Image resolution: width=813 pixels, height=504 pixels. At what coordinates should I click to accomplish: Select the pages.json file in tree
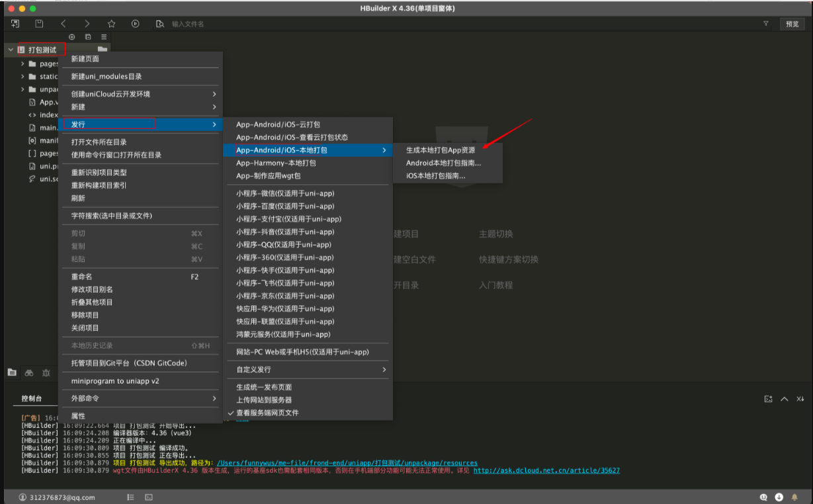43,153
